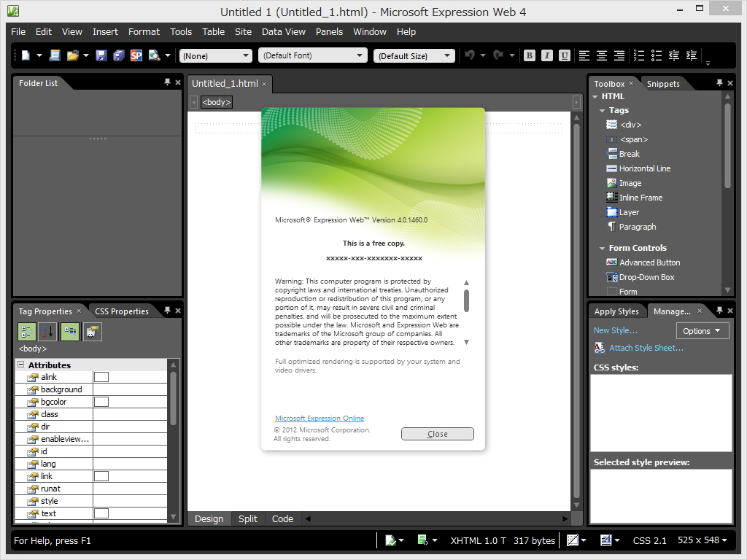This screenshot has width=747, height=560.
Task: Click the Redo arrow icon
Action: coord(498,55)
